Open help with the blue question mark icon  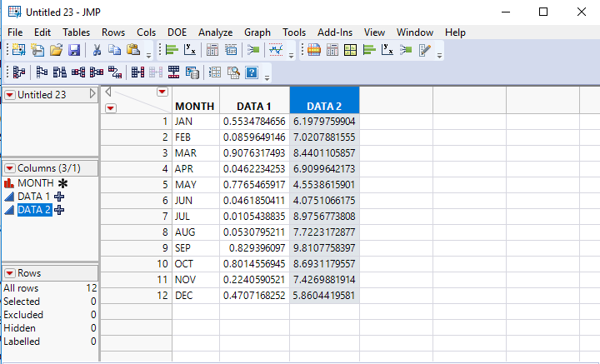point(252,72)
